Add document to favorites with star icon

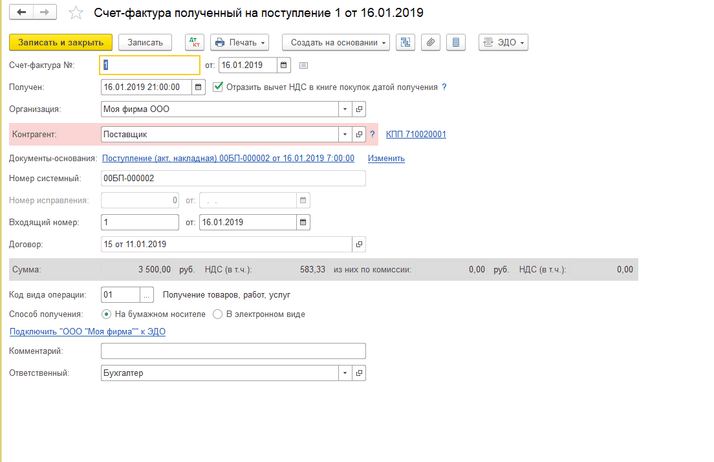[75, 13]
